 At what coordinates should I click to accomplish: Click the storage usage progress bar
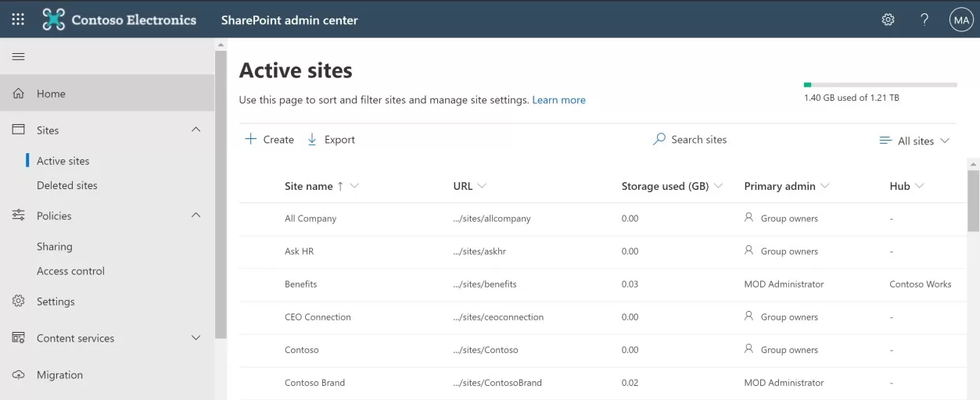(x=881, y=84)
